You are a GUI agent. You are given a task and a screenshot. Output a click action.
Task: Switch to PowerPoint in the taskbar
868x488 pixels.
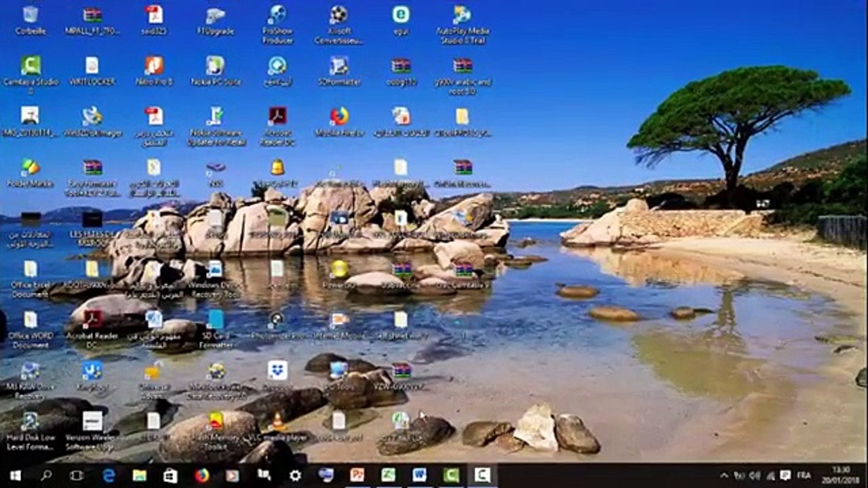click(x=357, y=475)
